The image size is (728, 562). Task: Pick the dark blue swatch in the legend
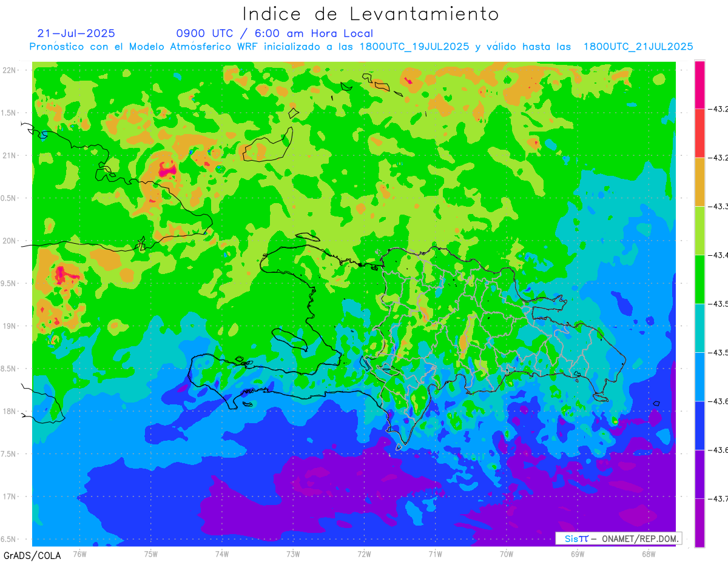(699, 425)
